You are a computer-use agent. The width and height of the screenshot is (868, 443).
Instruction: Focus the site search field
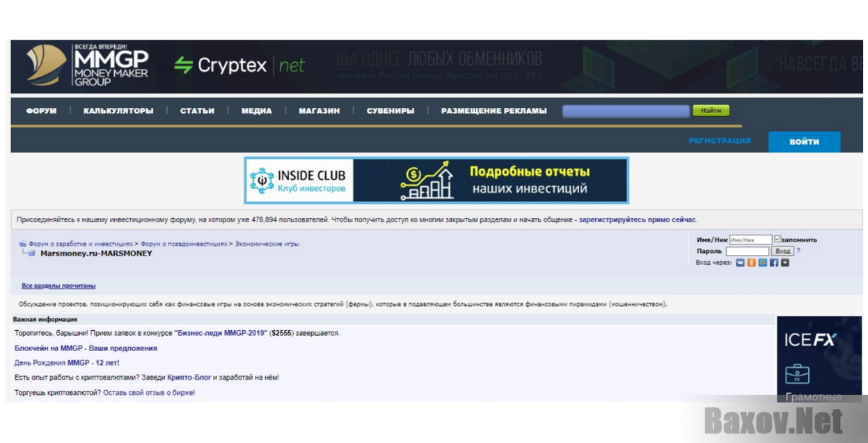pyautogui.click(x=626, y=111)
